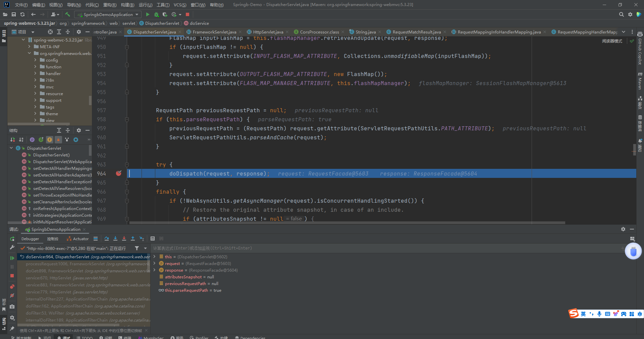Run with coverage via shield icon
The width and height of the screenshot is (644, 339).
(165, 14)
